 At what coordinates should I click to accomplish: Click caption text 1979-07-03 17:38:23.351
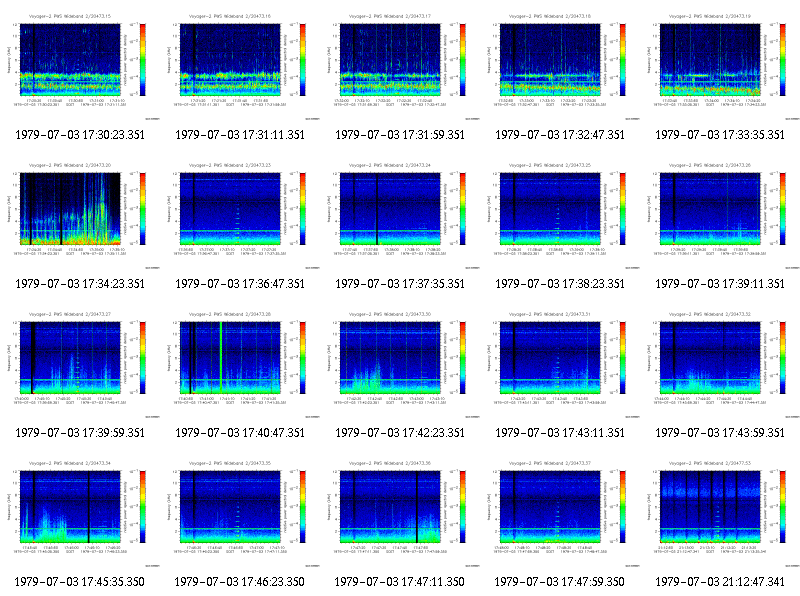pyautogui.click(x=560, y=284)
